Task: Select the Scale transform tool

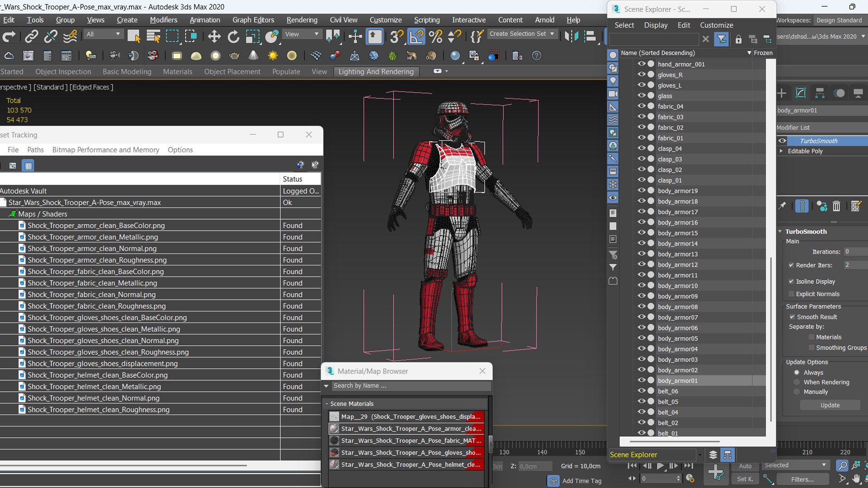Action: pyautogui.click(x=253, y=37)
